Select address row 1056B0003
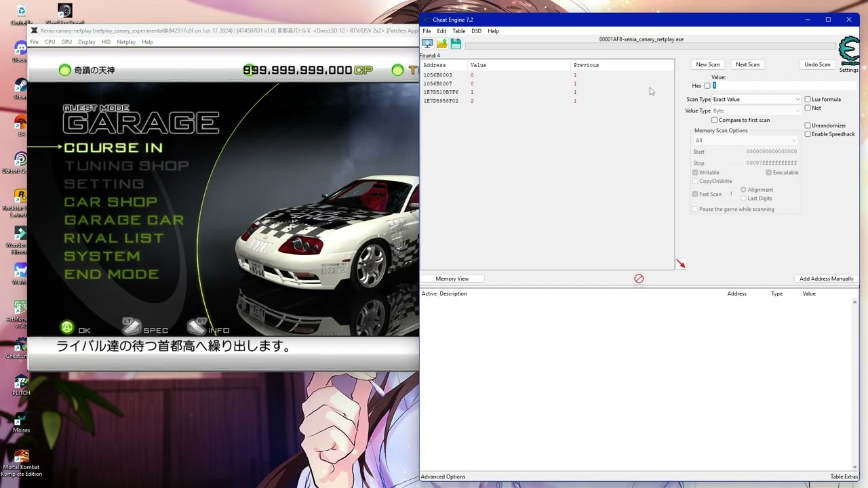Image resolution: width=868 pixels, height=488 pixels. [x=547, y=75]
